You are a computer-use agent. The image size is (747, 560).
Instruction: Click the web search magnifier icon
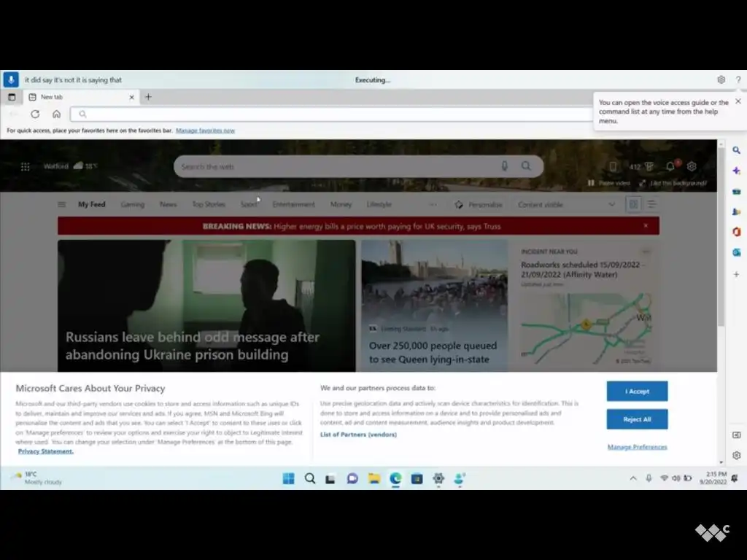pyautogui.click(x=526, y=166)
